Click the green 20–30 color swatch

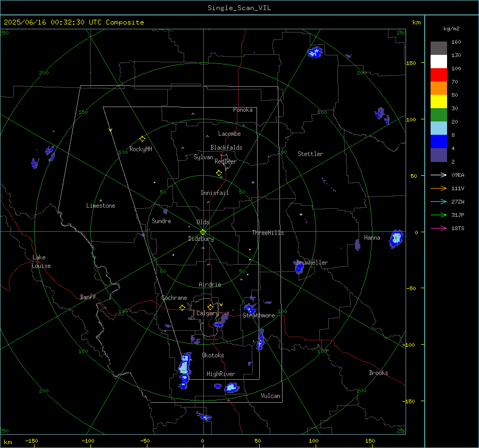(x=439, y=115)
